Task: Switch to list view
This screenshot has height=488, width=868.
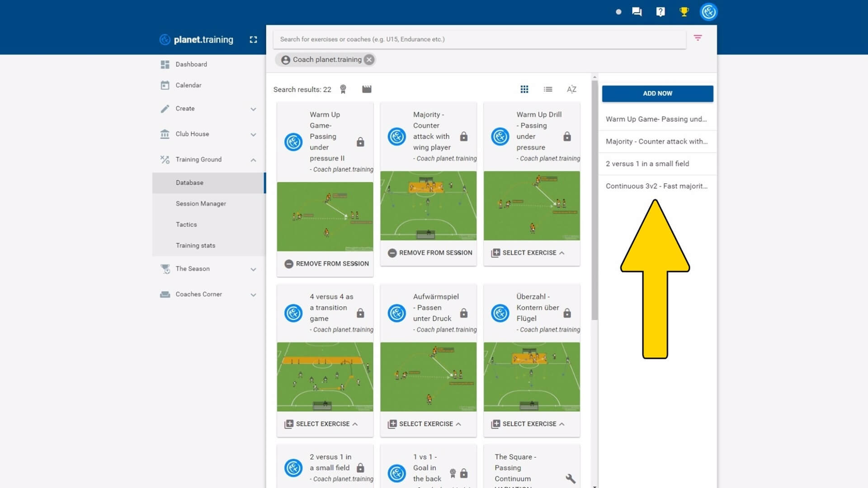Action: pos(548,89)
